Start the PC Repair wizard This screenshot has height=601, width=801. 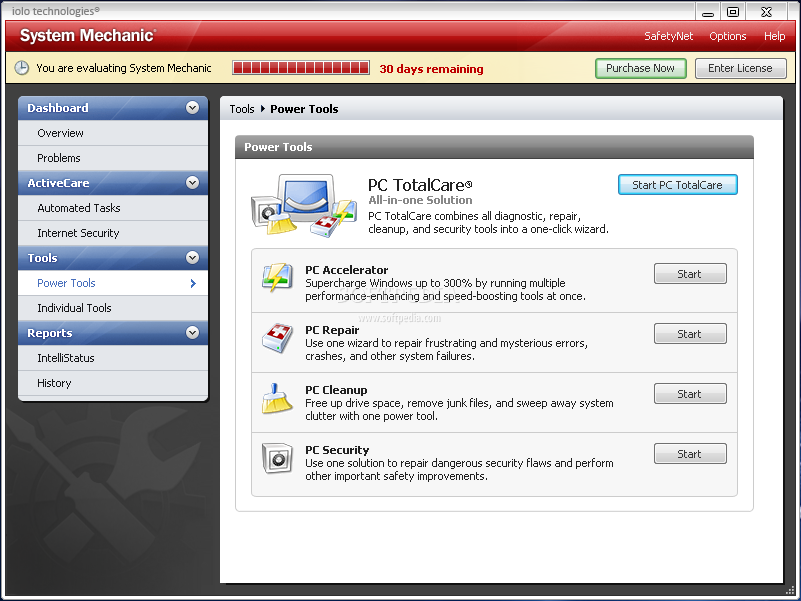tap(690, 334)
